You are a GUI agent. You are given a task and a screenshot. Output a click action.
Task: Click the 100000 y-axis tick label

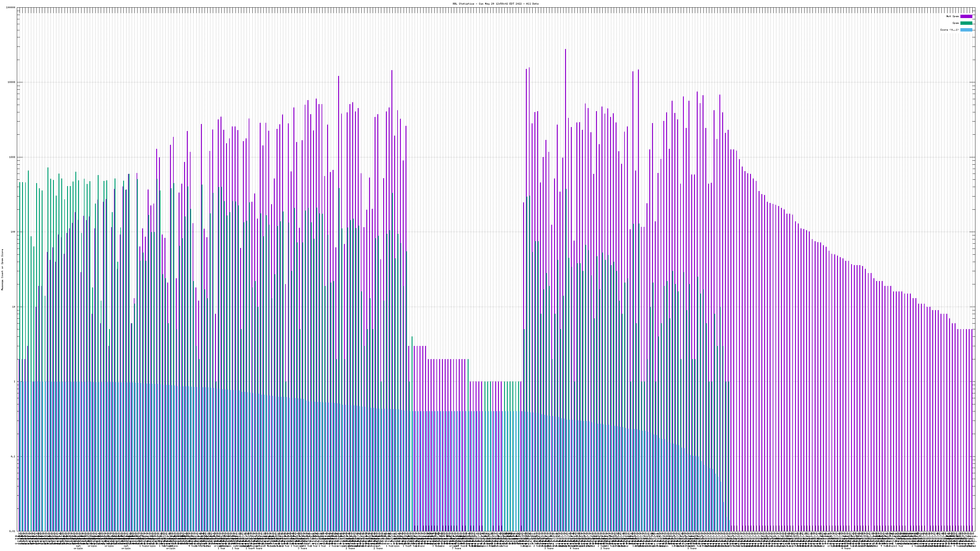click(11, 8)
